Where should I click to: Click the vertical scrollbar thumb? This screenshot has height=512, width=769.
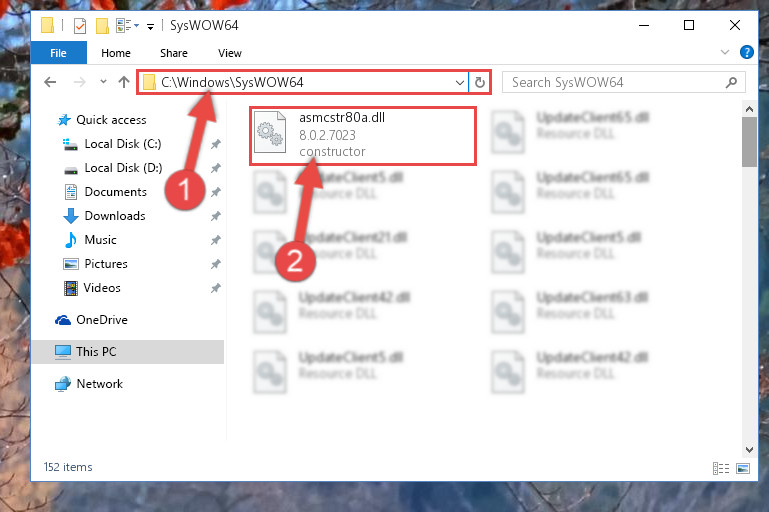coord(749,142)
